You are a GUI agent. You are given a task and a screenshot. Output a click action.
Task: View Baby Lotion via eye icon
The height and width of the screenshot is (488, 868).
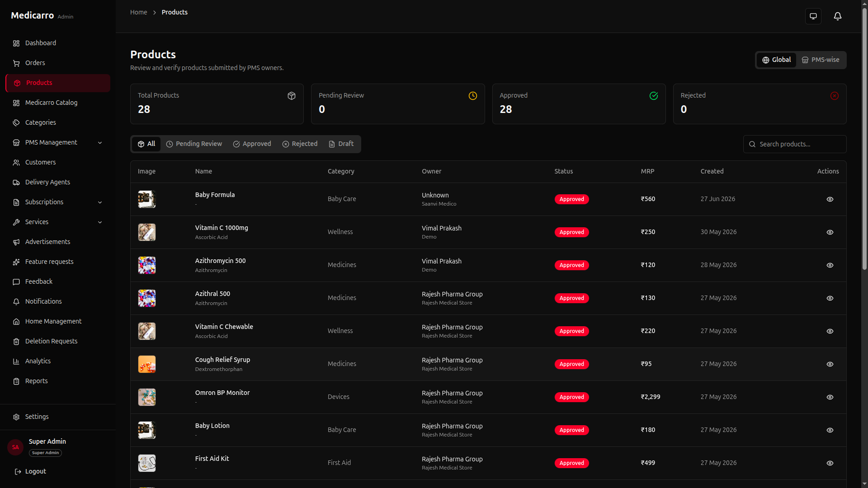click(830, 430)
